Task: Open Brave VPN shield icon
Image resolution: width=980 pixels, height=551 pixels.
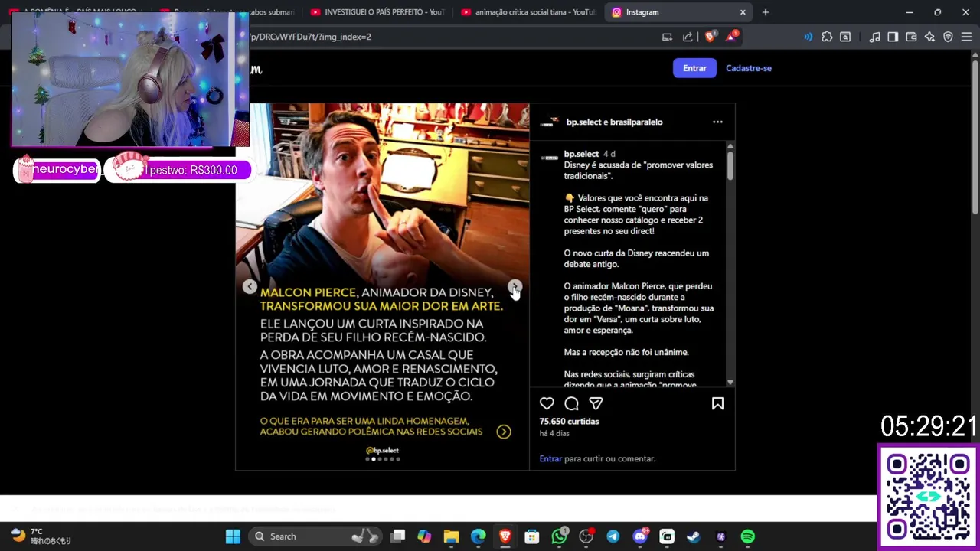Action: (948, 37)
